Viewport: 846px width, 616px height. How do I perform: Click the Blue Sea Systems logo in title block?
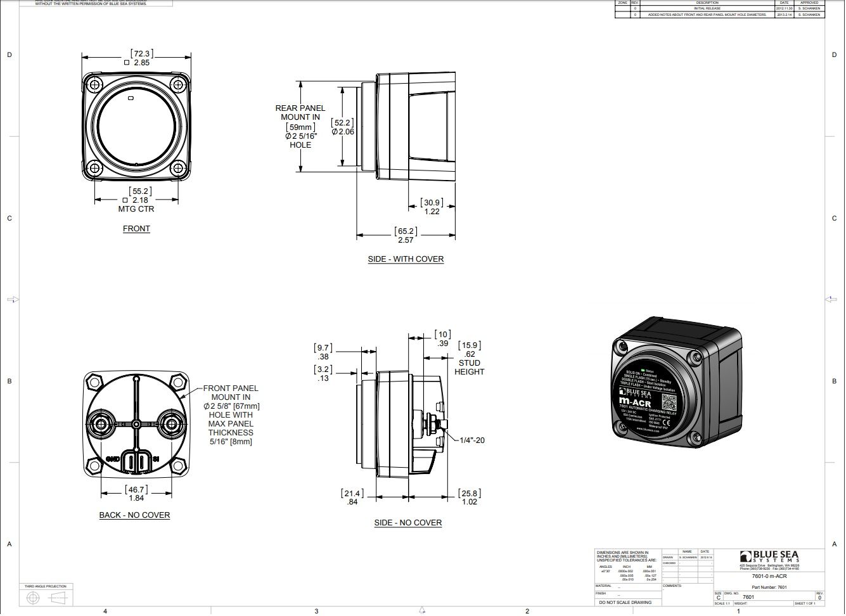769,557
